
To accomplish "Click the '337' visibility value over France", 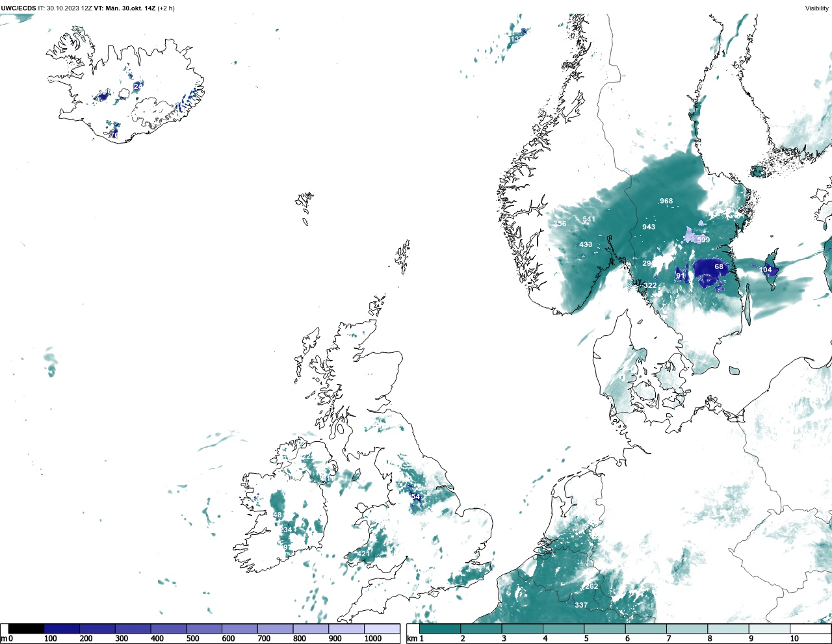I will pos(581,605).
